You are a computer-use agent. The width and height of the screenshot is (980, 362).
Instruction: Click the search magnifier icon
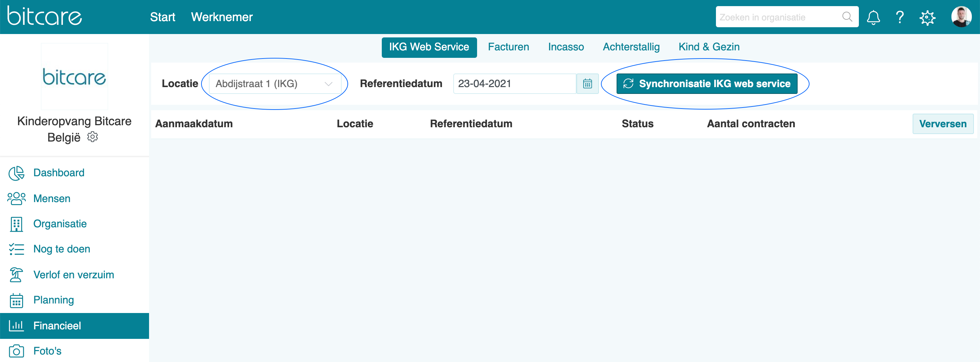coord(847,17)
